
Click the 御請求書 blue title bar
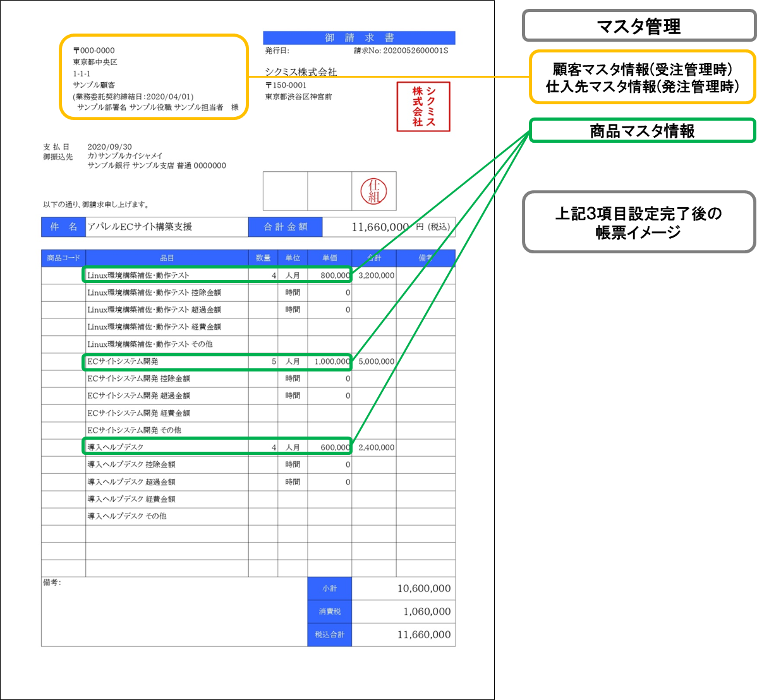359,38
